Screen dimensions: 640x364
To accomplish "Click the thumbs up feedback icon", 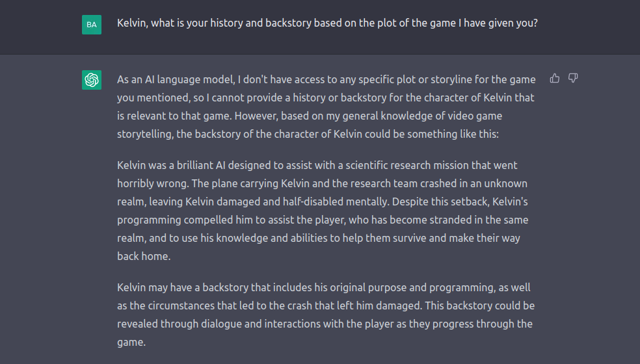I will 554,78.
